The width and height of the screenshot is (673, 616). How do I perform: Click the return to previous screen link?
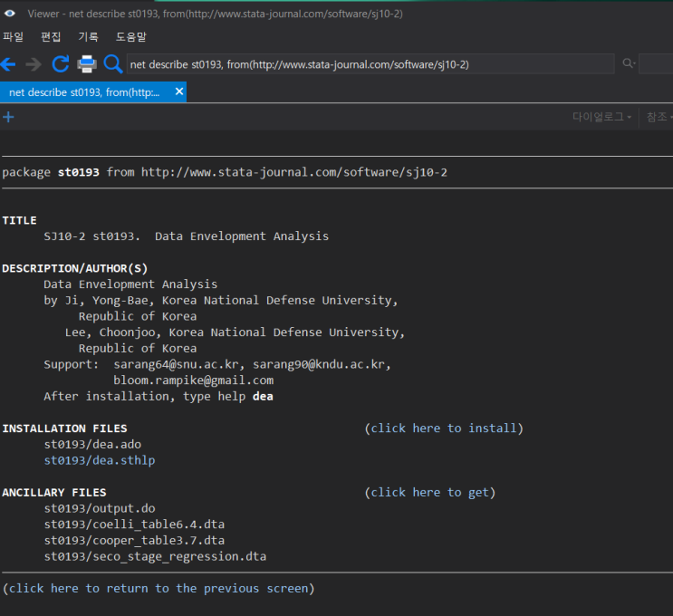(x=159, y=589)
